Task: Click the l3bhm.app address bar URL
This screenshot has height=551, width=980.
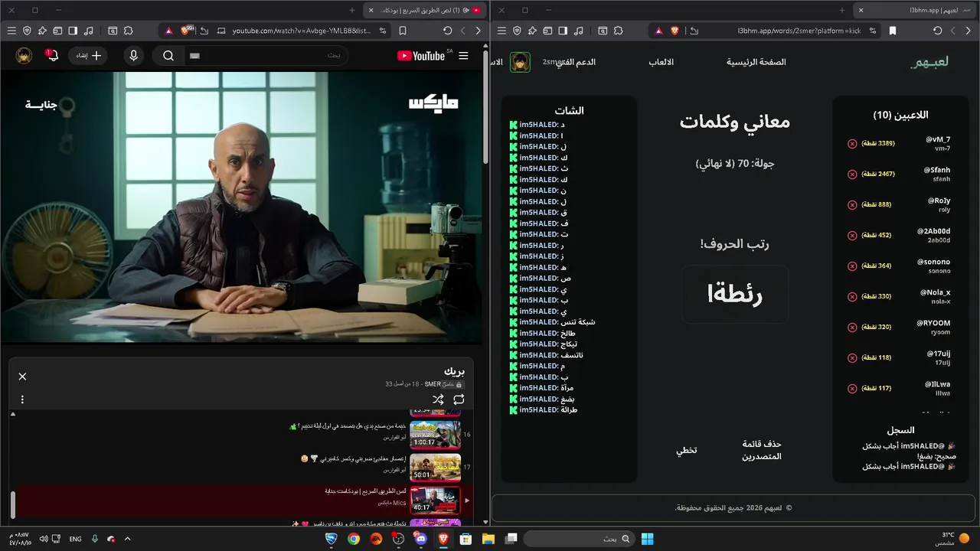Action: tap(799, 31)
